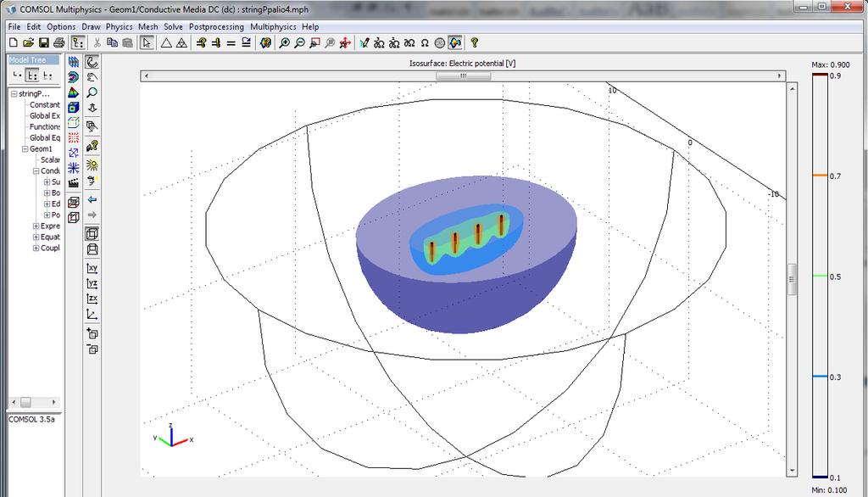The image size is (868, 497).
Task: Toggle the Headlight icon
Action: [92, 180]
